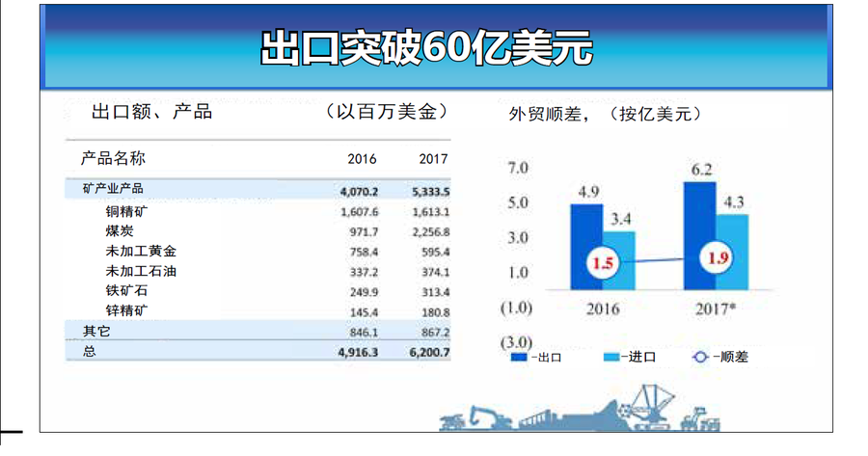
Task: Click the 2016 column header in the table
Action: click(x=362, y=159)
